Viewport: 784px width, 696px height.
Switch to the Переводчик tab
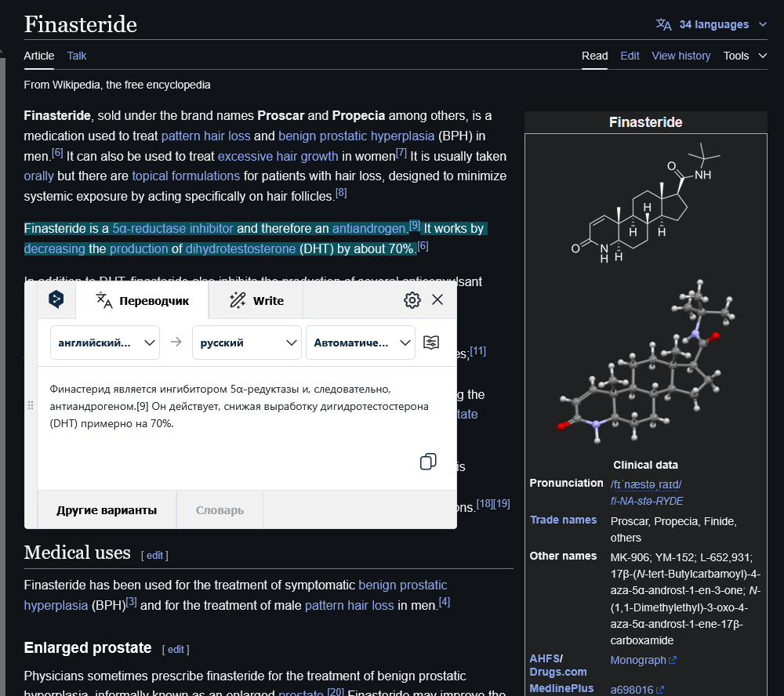point(142,300)
